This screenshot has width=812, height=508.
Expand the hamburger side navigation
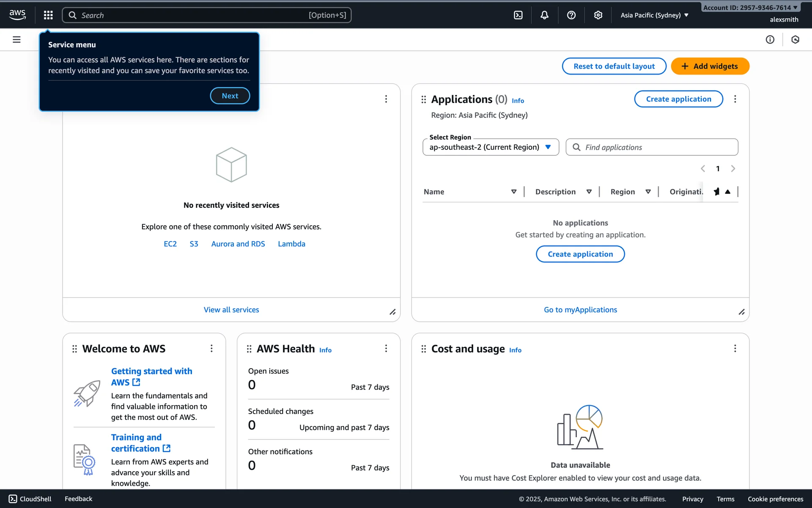(x=16, y=39)
